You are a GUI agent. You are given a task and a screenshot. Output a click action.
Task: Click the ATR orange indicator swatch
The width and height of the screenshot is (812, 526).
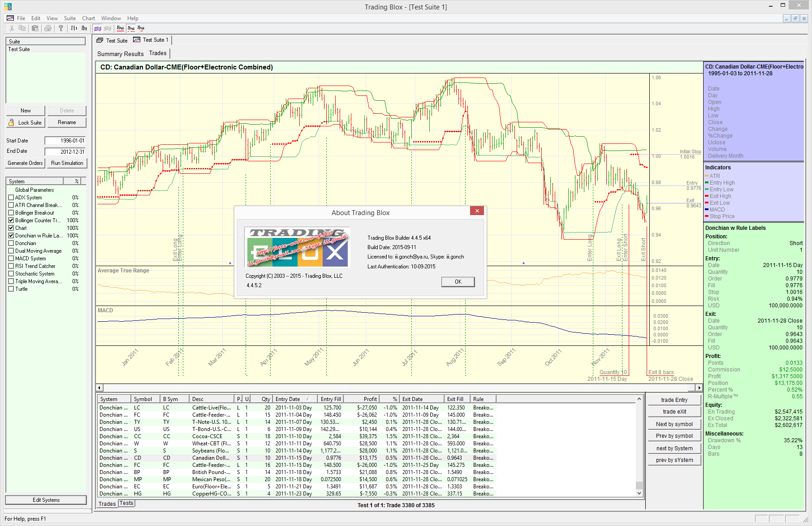pyautogui.click(x=707, y=176)
